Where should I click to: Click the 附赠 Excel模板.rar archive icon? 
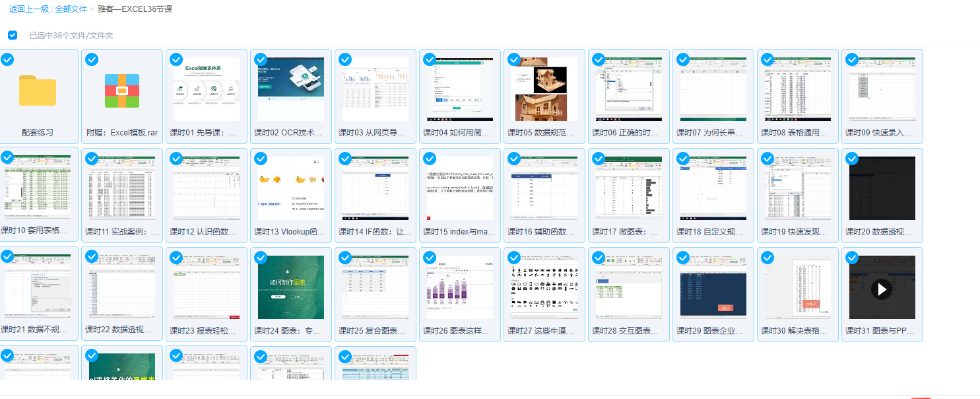tap(122, 91)
